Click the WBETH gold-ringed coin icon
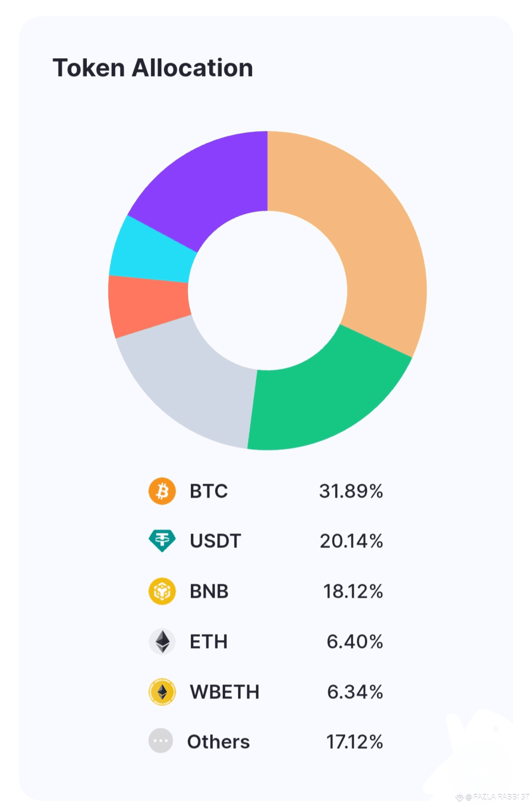 pos(162,692)
